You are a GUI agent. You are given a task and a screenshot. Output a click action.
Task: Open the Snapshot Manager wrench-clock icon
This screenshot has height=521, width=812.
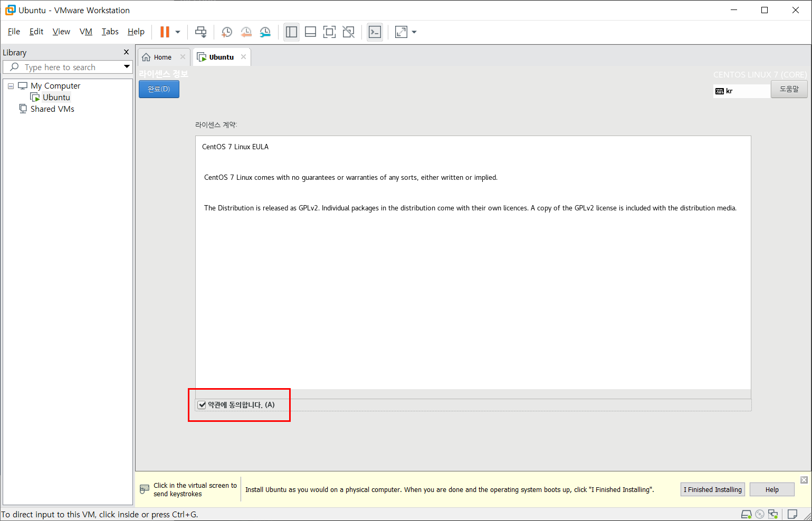tap(265, 32)
